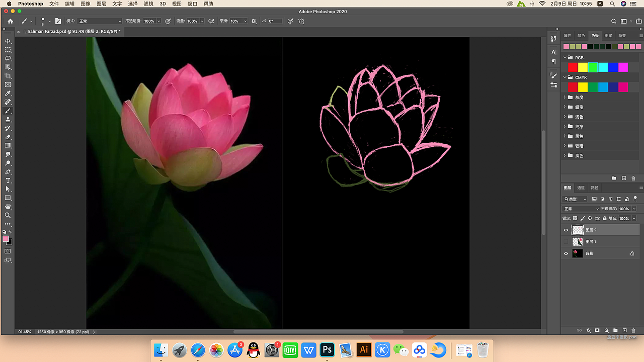Image resolution: width=644 pixels, height=362 pixels.
Task: Pick the cyan swatch in CMYK group
Action: 603,87
